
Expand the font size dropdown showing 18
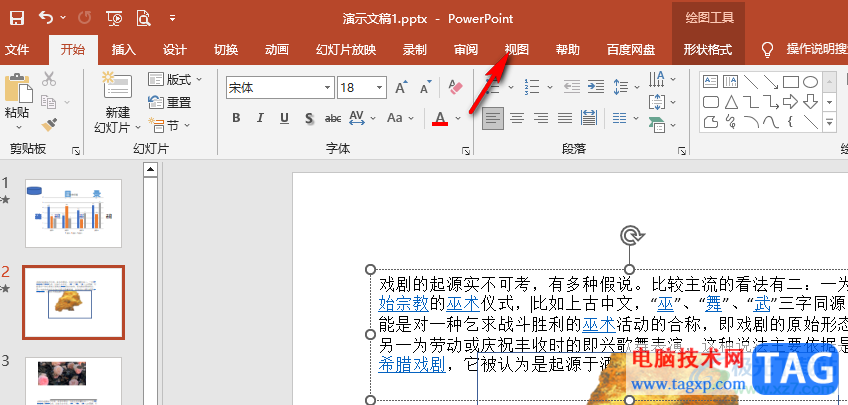pyautogui.click(x=377, y=88)
